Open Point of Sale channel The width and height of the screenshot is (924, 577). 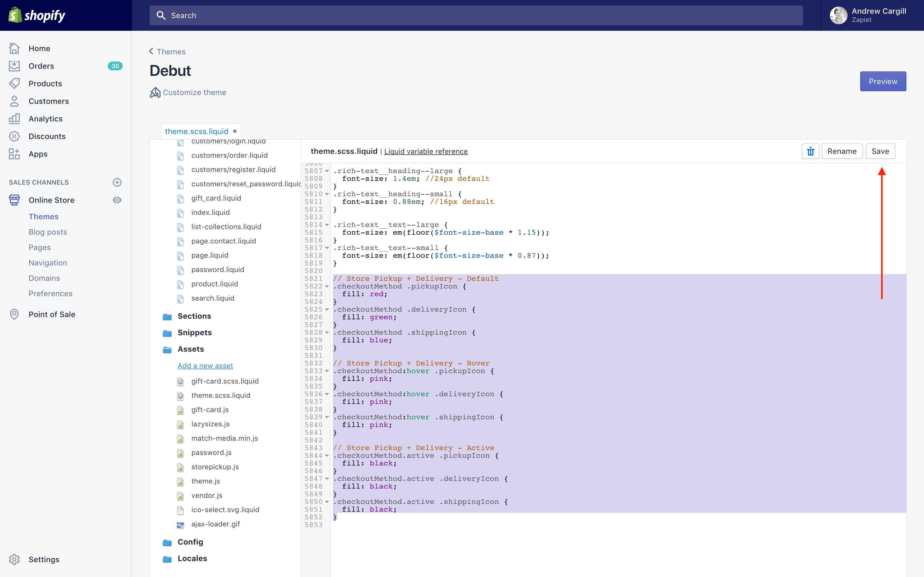coord(52,314)
